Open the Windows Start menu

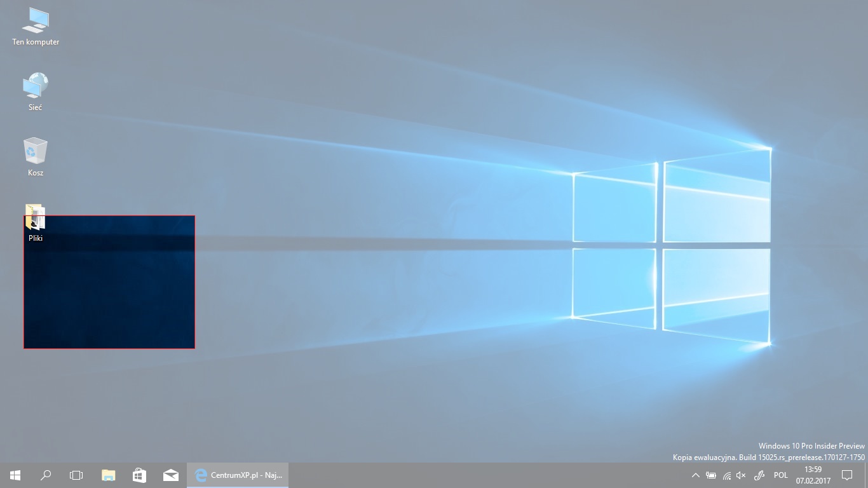pos(15,475)
